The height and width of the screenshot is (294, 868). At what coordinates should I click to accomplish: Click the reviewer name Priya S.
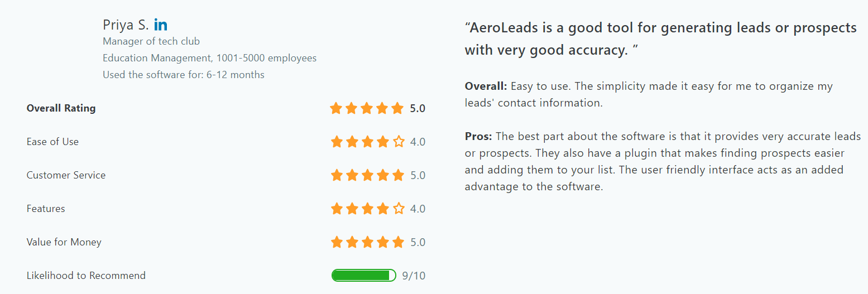(126, 25)
